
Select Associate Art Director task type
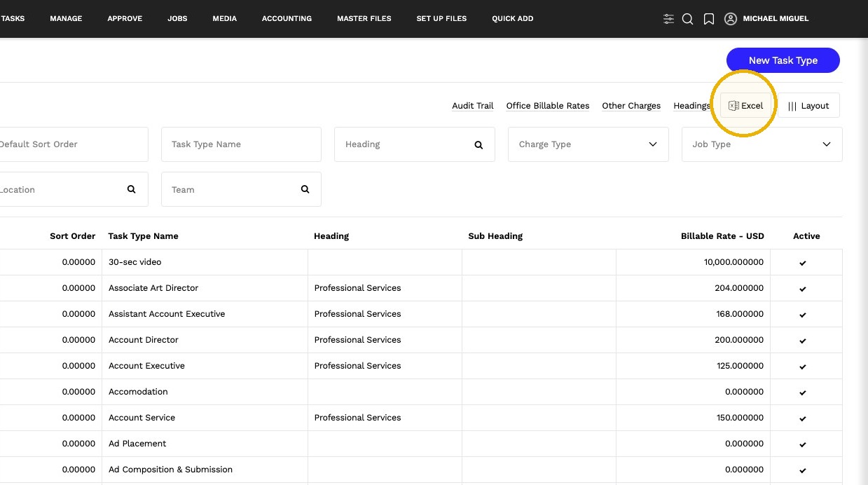153,288
